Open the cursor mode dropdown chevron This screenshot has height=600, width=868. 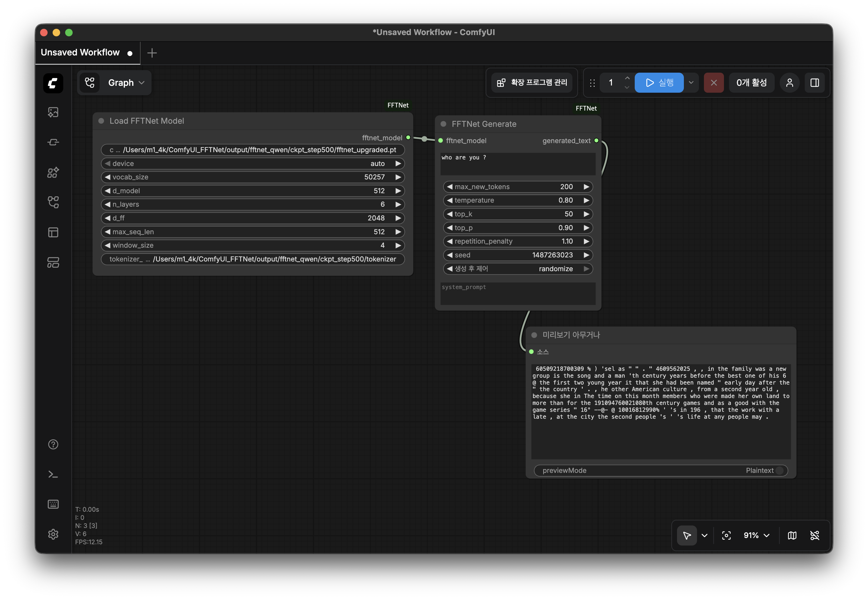tap(704, 535)
